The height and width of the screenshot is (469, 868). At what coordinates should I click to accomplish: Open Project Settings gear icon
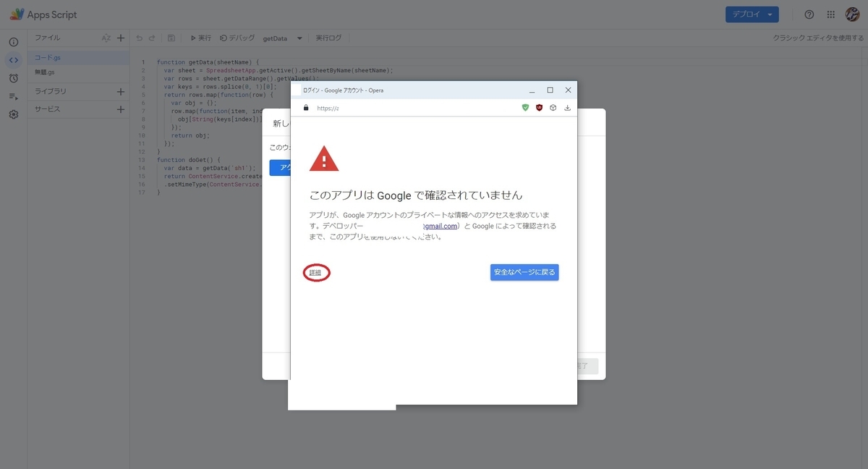click(13, 114)
